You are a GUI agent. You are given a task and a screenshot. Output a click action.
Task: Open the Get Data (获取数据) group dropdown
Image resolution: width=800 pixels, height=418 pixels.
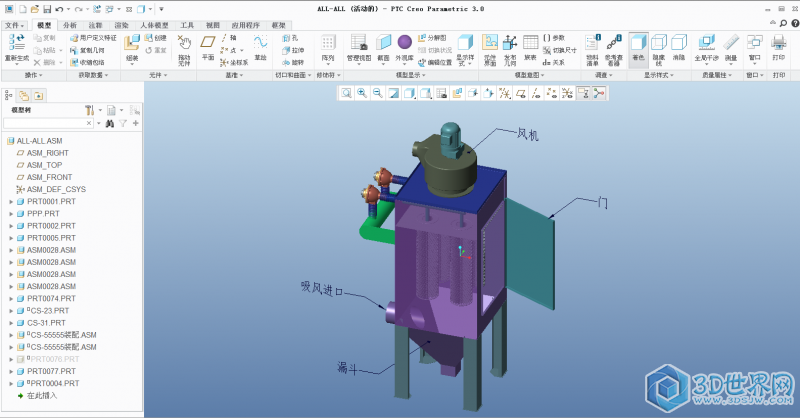click(93, 75)
